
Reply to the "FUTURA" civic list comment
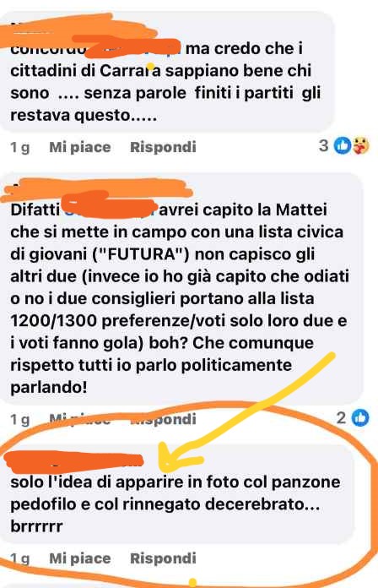pyautogui.click(x=163, y=419)
